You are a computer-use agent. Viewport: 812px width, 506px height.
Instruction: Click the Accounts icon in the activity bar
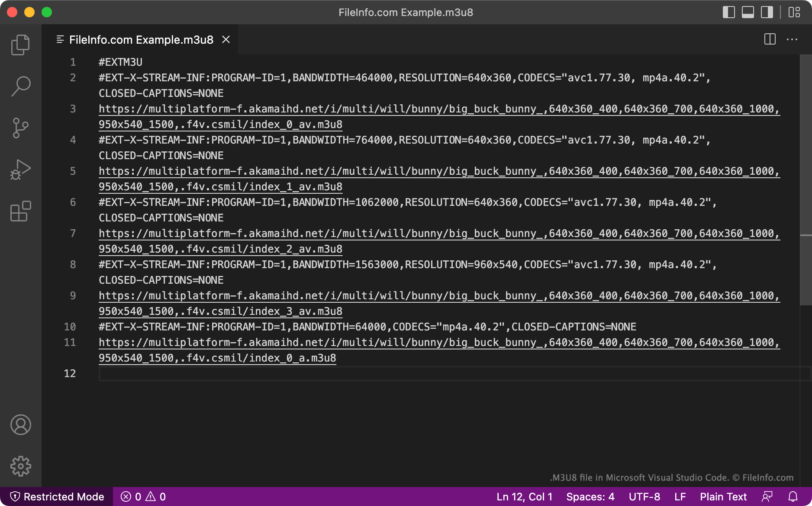click(20, 425)
